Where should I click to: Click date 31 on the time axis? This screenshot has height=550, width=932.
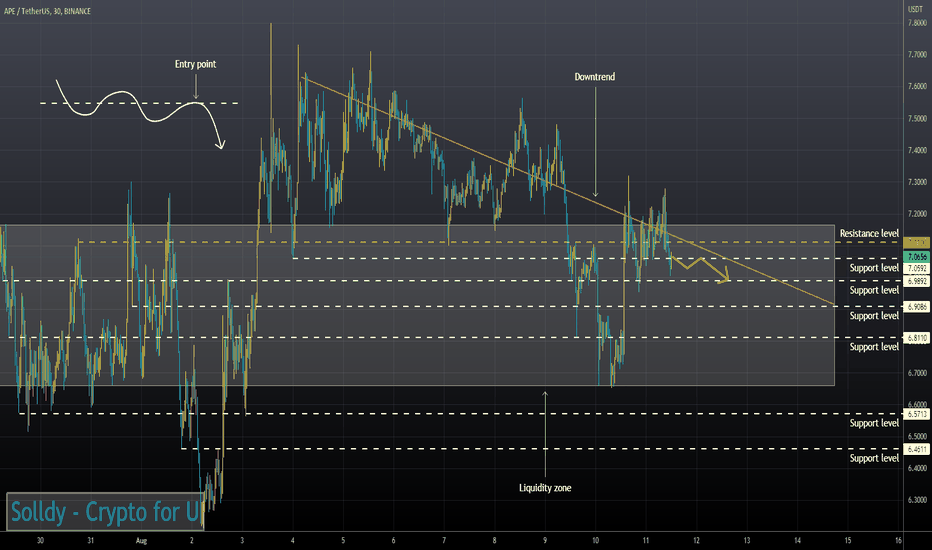90,540
